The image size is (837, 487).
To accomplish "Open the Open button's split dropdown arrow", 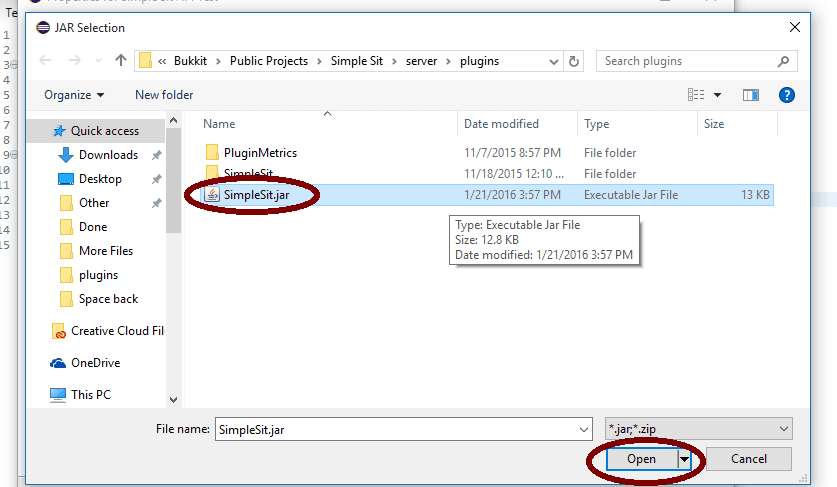I will [684, 459].
